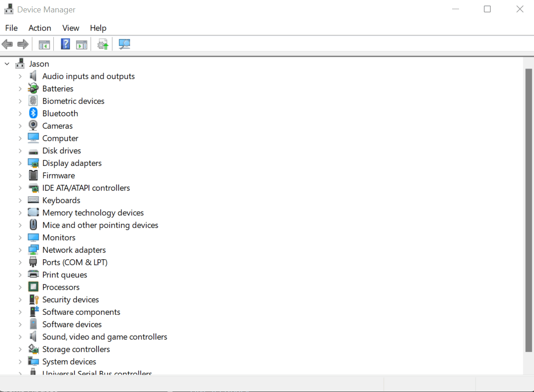534x392 pixels.
Task: Expand Audio inputs and outputs chevron
Action: point(20,76)
